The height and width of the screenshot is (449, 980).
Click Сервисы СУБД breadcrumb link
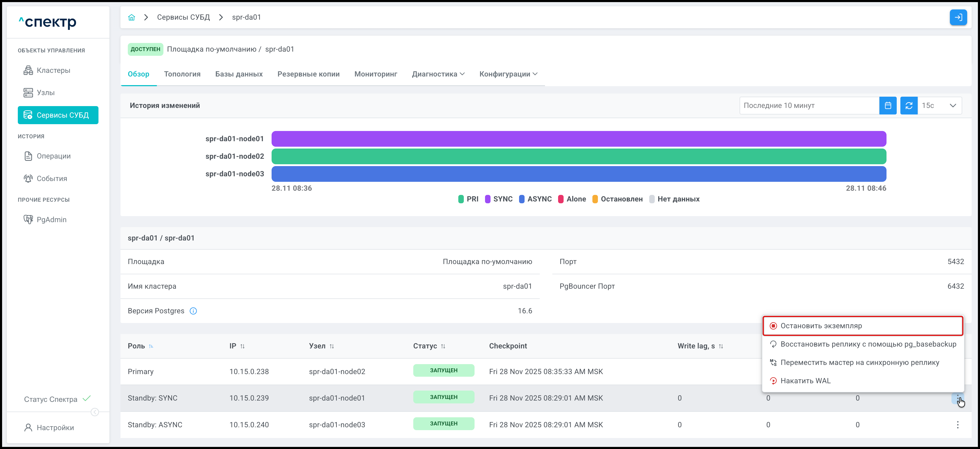(x=183, y=18)
